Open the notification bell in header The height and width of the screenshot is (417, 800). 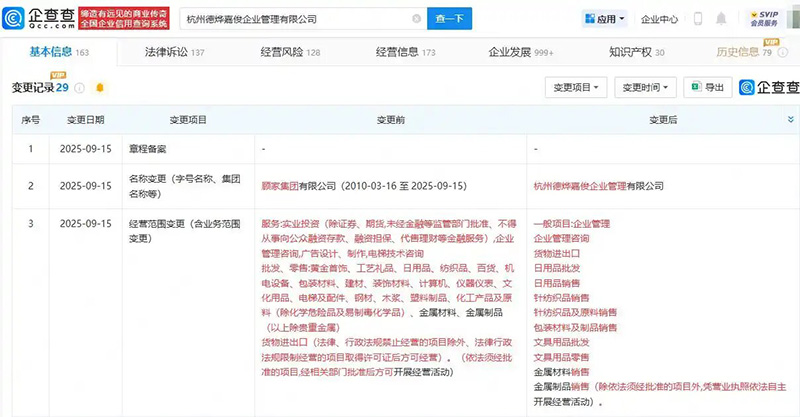pos(721,19)
